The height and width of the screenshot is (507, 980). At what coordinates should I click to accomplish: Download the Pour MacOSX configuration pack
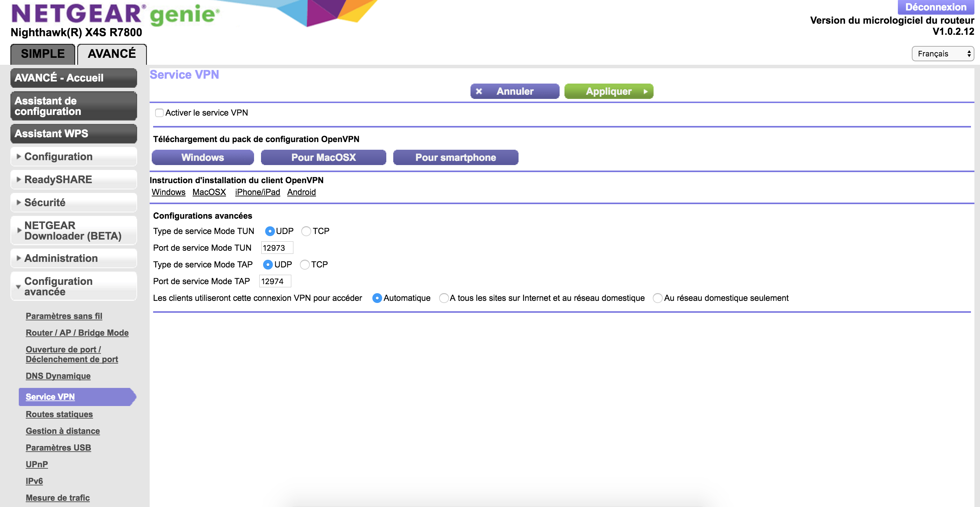(323, 157)
